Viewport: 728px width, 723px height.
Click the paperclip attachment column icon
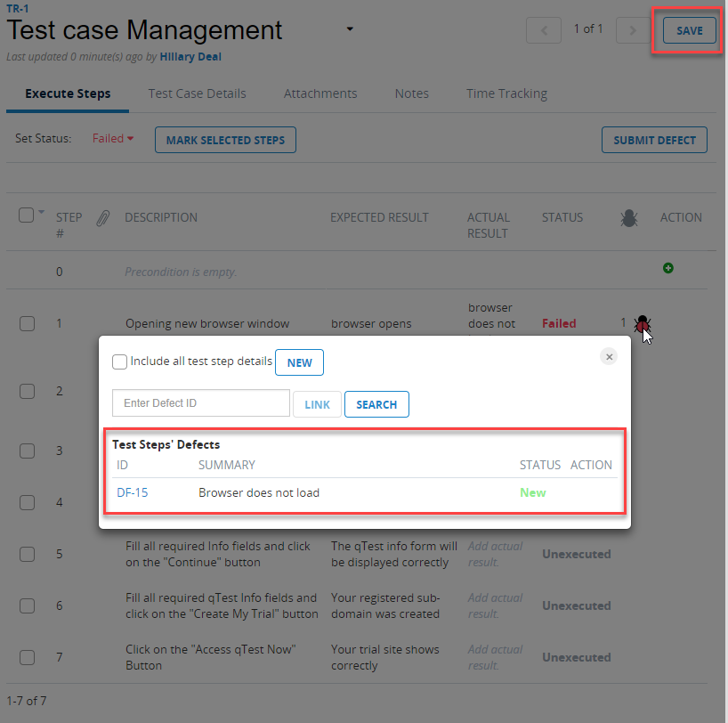[x=103, y=218]
